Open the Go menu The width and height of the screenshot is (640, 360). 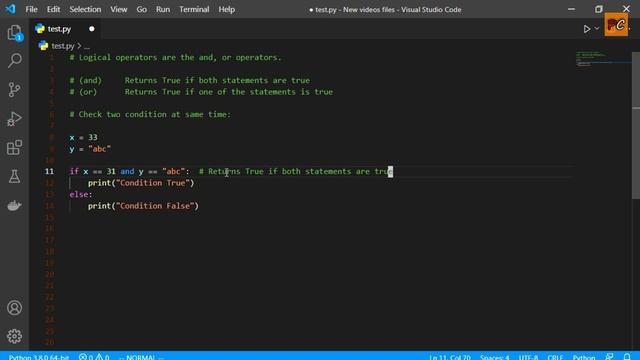pyautogui.click(x=141, y=9)
